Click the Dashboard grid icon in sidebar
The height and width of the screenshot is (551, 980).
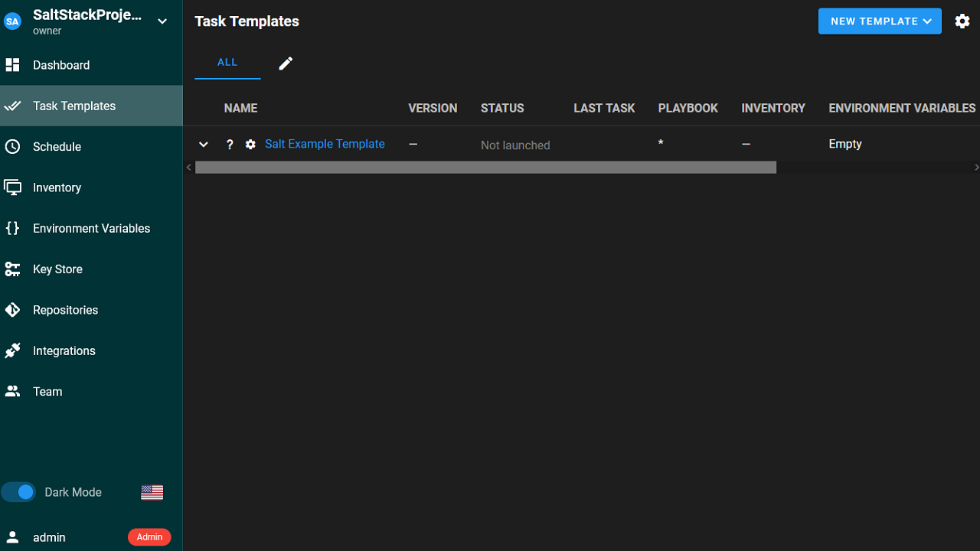pos(12,65)
